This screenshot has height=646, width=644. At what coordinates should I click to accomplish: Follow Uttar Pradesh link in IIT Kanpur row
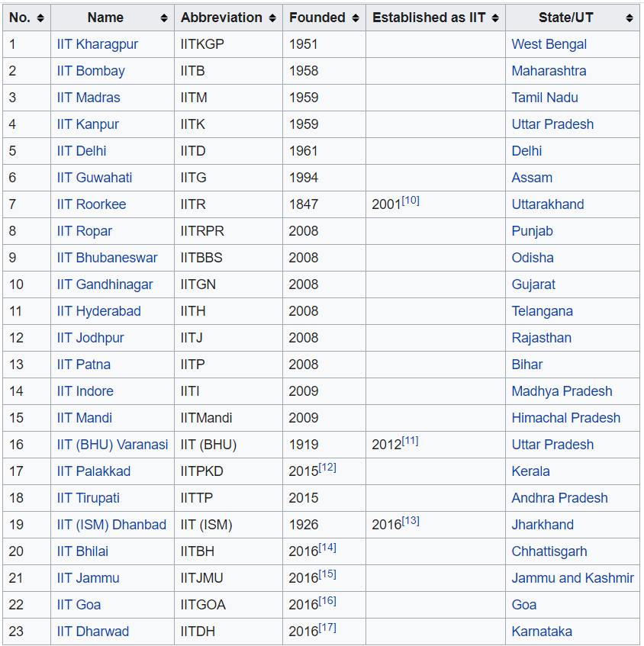[x=552, y=124]
